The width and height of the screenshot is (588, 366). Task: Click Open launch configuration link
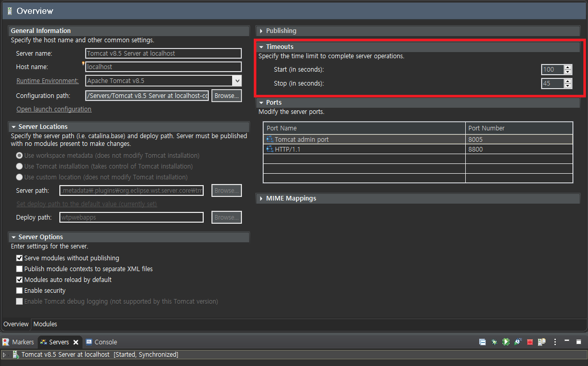coord(54,109)
